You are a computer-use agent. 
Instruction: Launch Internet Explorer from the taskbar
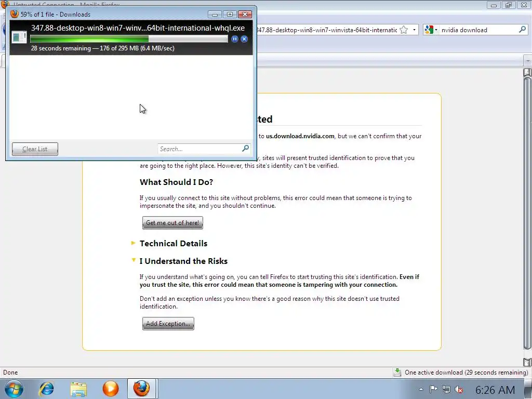(x=46, y=389)
